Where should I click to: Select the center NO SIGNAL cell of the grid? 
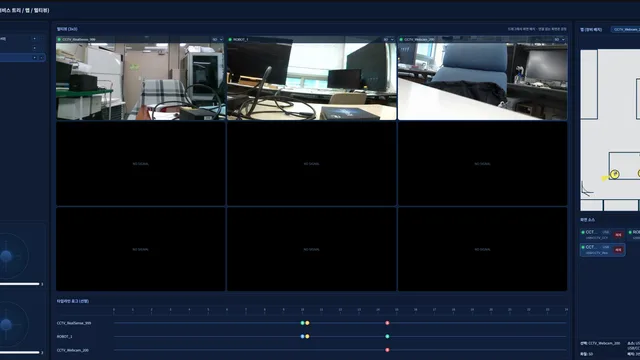tap(311, 164)
